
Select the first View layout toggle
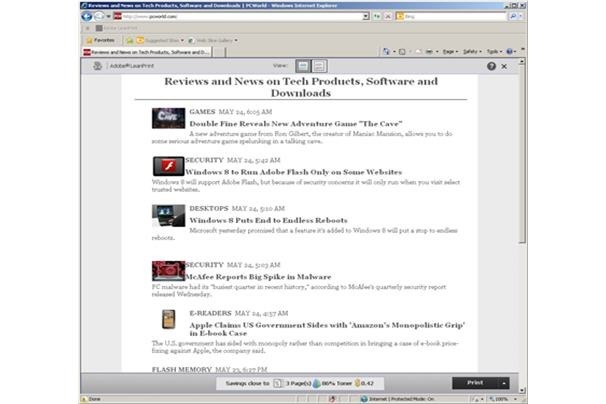(x=303, y=66)
